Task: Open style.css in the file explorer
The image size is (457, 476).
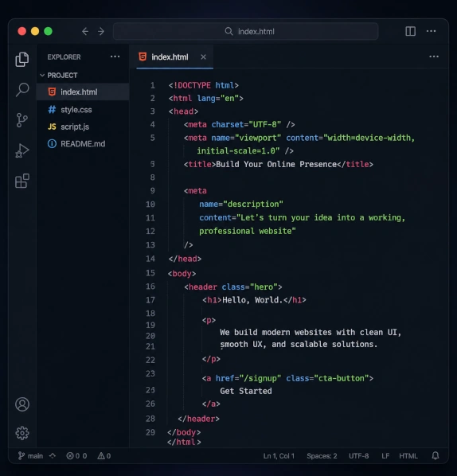Action: 83,110
